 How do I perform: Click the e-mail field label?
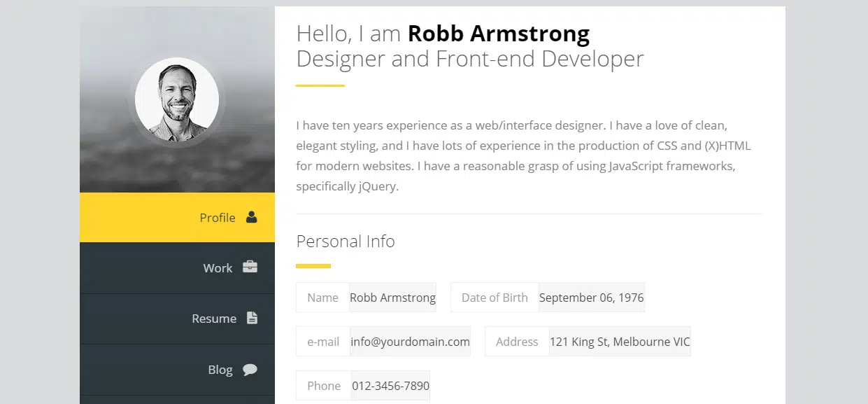(x=323, y=342)
